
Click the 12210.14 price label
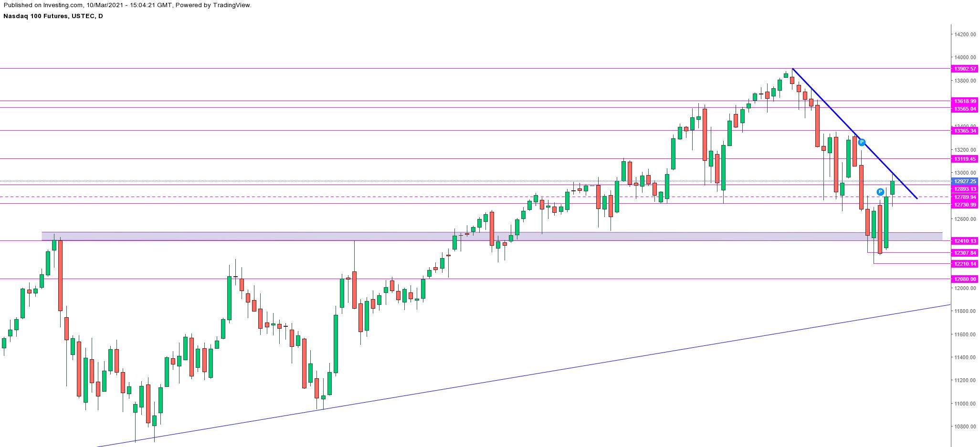click(965, 264)
